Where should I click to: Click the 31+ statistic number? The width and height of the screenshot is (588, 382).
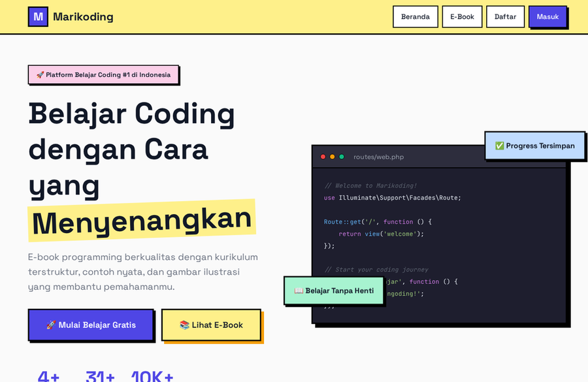click(100, 376)
